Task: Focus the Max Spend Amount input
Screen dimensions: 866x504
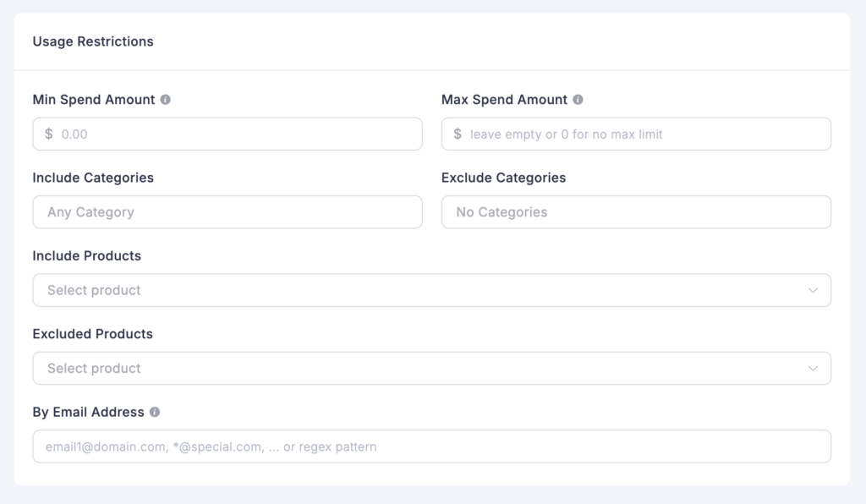Action: pos(644,134)
